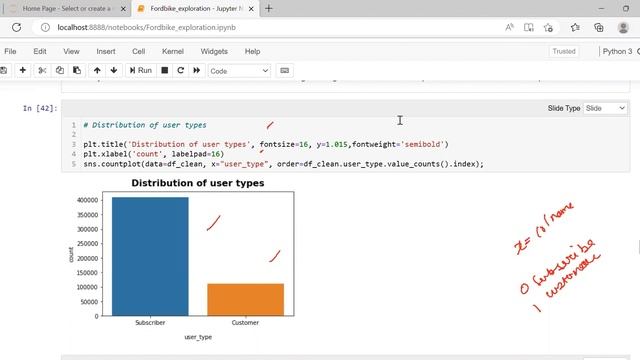Open the cell type Code dropdown

click(x=239, y=71)
